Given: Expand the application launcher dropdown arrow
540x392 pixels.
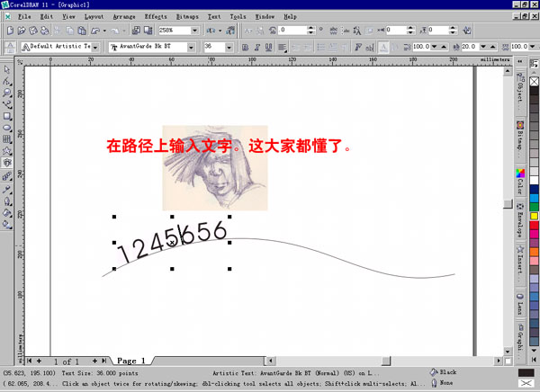Looking at the screenshot, I should tap(220, 31).
